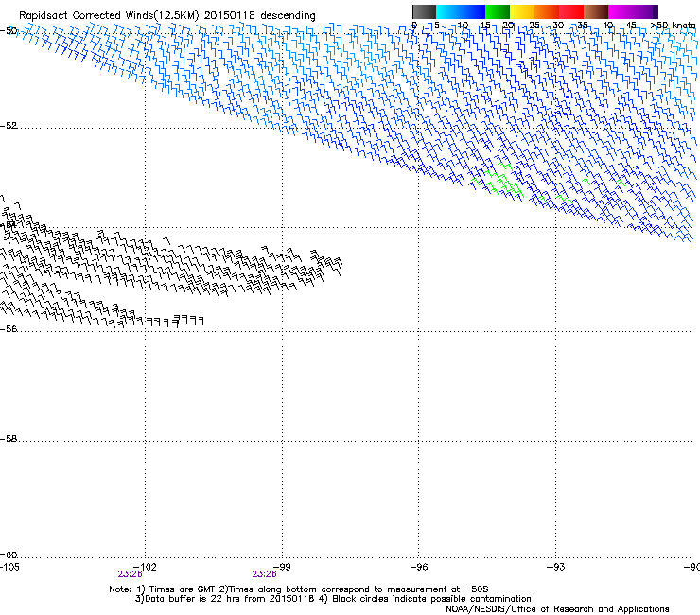
Task: Click the magenta 40-45 knots legend segment
Action: click(621, 11)
